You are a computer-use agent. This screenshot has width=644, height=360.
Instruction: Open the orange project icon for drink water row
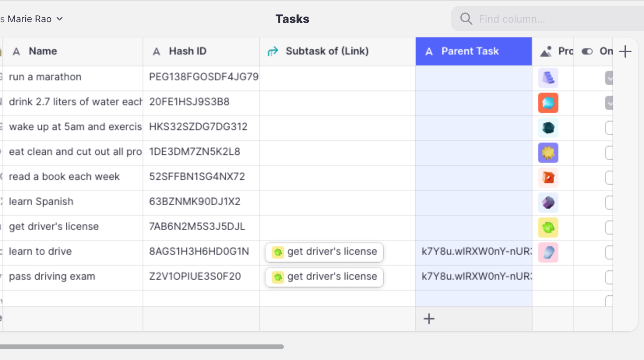(x=548, y=103)
